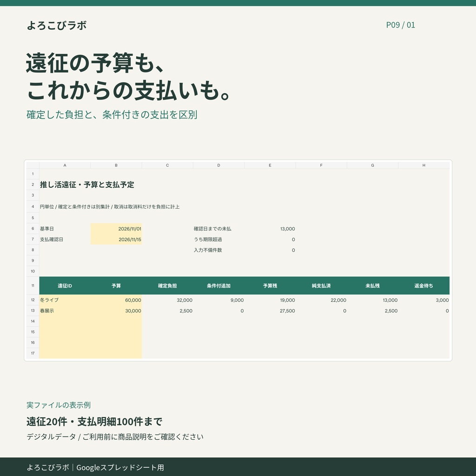Select row 17 header
This screenshot has height=476, width=476.
[x=33, y=353]
